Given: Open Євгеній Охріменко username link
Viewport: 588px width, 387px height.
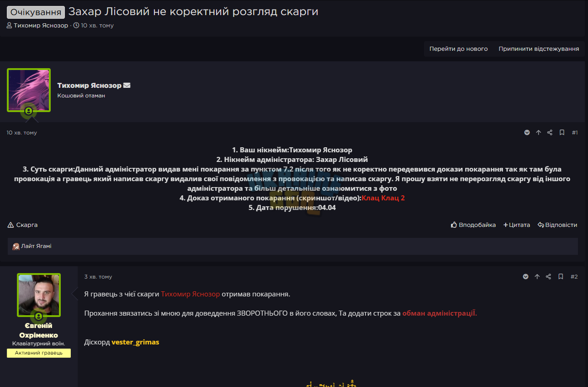Looking at the screenshot, I should pyautogui.click(x=39, y=330).
